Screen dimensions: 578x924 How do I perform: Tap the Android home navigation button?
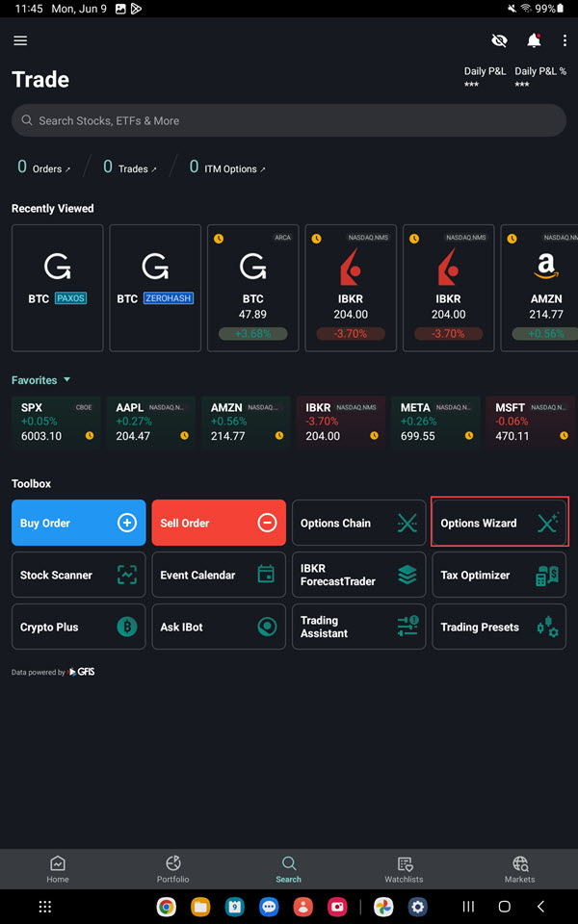(504, 907)
